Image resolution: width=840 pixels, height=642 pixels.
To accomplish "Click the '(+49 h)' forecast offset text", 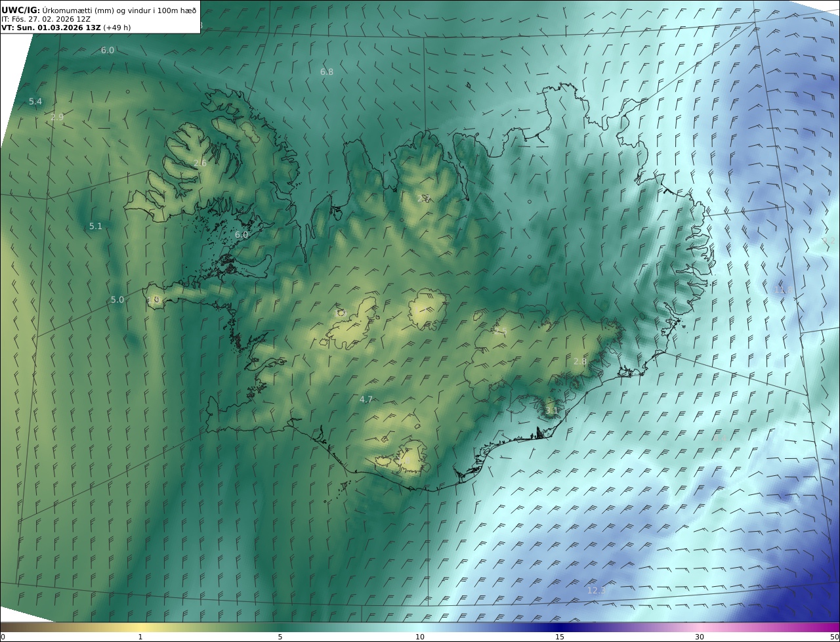I will click(x=117, y=28).
